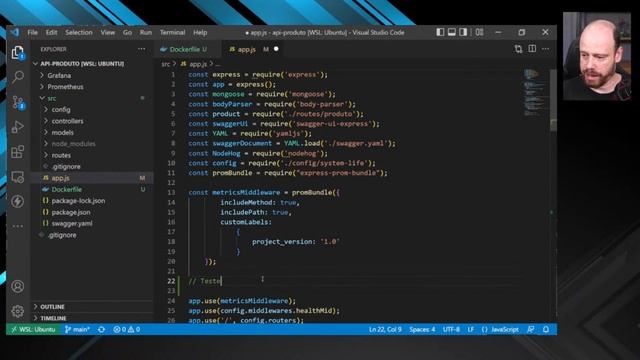Toggle the bottom panel
The image size is (640, 360).
tap(451, 32)
